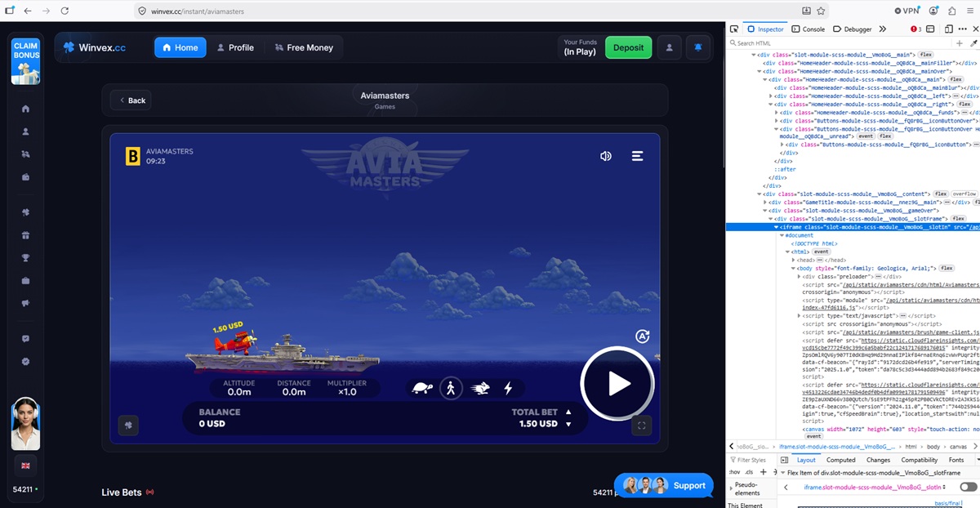Open the Computed tab in sidebar
Viewport: 980px width, 508px height.
pos(841,460)
